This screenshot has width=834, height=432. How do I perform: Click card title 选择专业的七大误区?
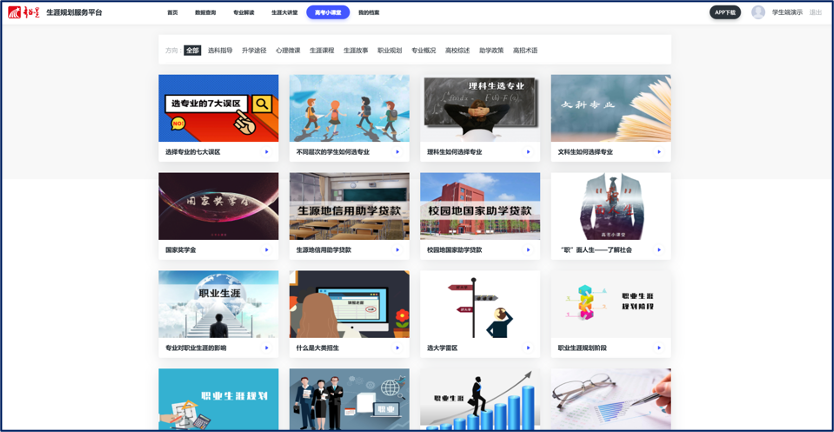(193, 152)
